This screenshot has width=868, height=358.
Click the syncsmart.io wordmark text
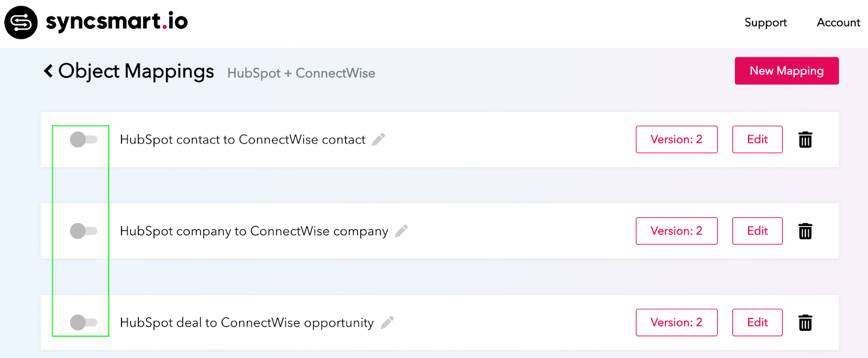(x=117, y=22)
